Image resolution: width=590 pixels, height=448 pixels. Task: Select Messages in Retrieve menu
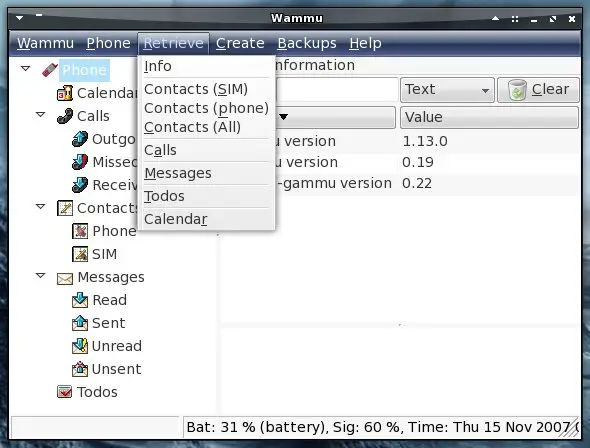[178, 173]
